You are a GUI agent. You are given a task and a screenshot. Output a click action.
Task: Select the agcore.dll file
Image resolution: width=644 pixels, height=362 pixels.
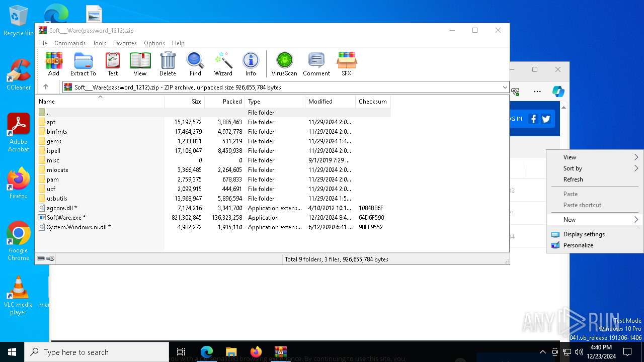pos(213,208)
